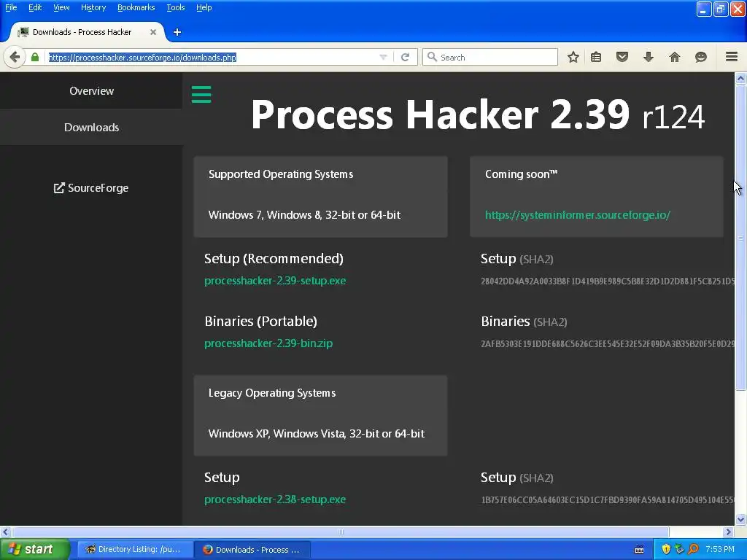Viewport: 747px width, 560px height.
Task: Open the SourceForge external link
Action: [91, 188]
